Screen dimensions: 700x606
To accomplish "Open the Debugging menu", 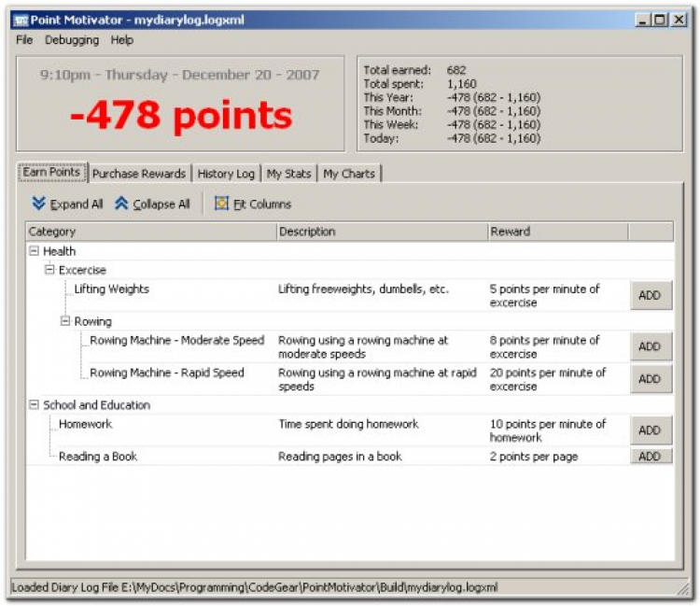I will tap(72, 40).
